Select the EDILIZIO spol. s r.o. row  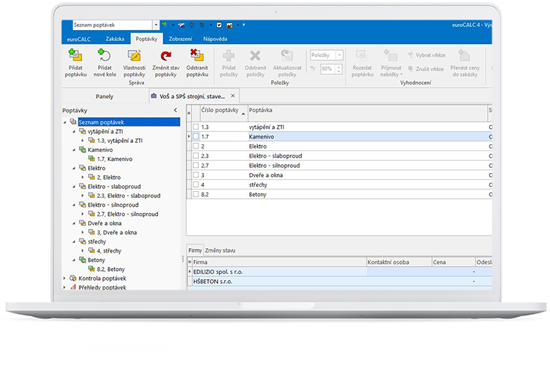tap(340, 272)
